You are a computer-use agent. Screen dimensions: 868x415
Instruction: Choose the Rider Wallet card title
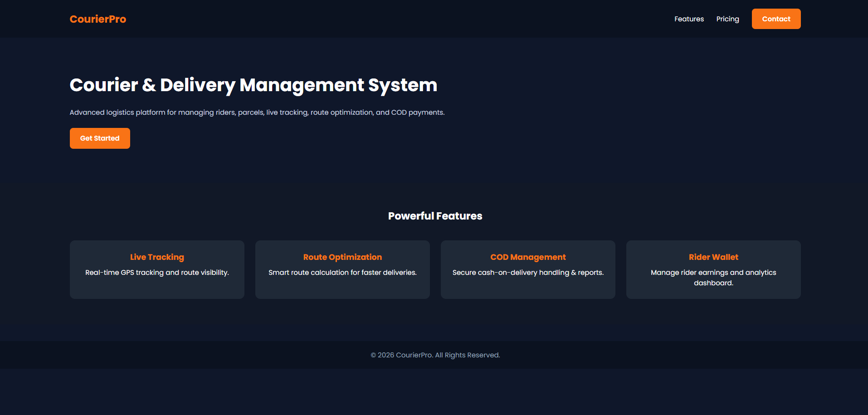click(x=713, y=257)
